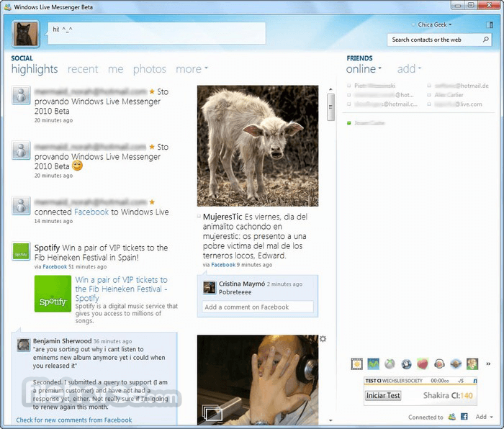Click the feed scrollbar up arrow
504x429 pixels.
[330, 89]
